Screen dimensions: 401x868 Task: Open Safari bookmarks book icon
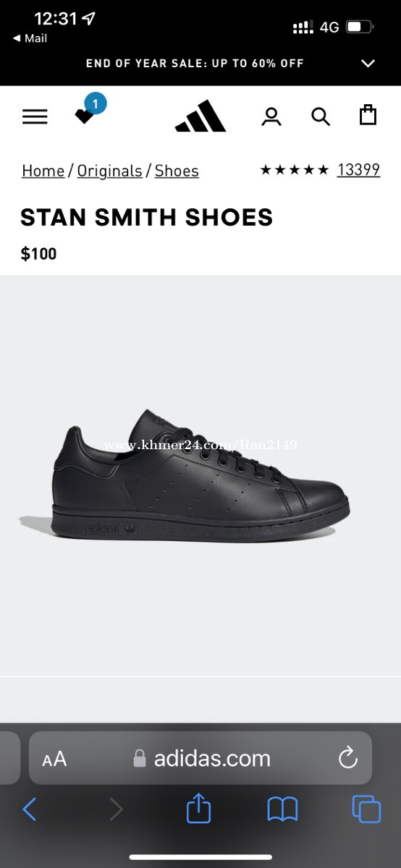coord(282,809)
